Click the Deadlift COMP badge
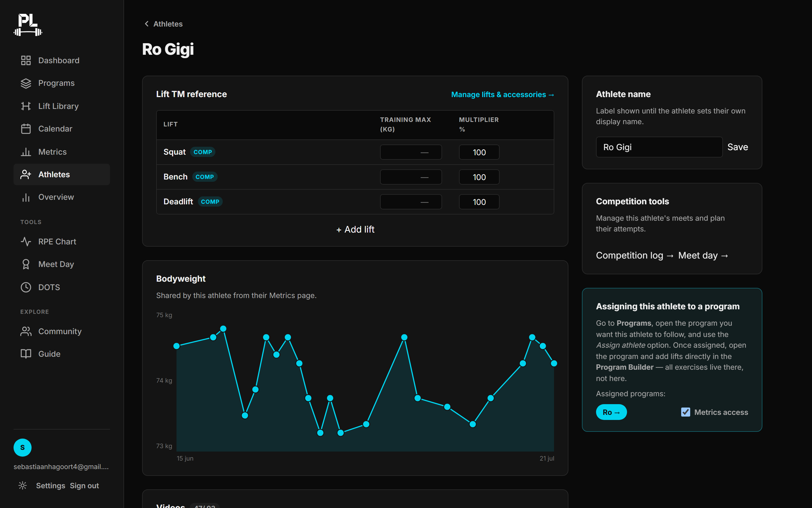 210,202
